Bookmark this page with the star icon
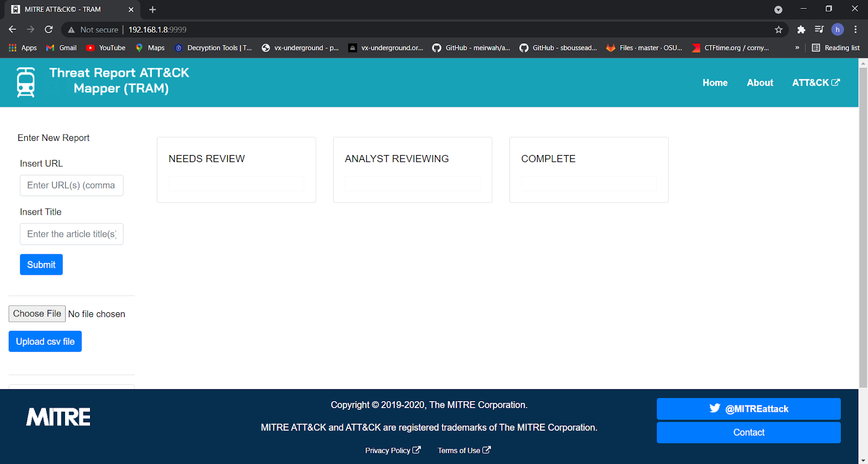The height and width of the screenshot is (464, 868). point(778,30)
